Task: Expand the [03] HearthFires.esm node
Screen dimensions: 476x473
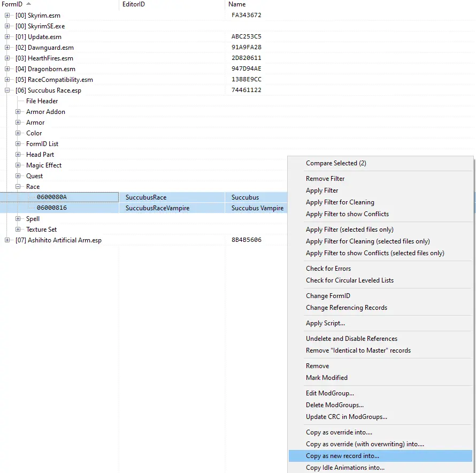Action: (x=7, y=58)
